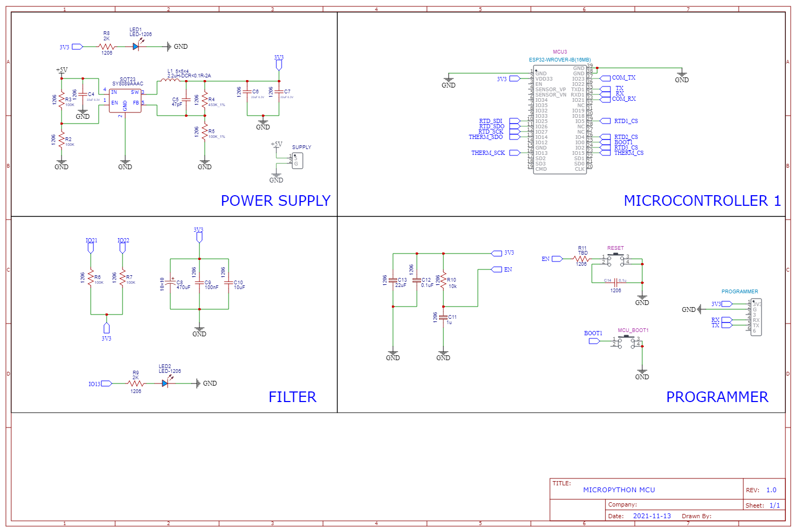Click the COM_TX net label

pos(624,77)
